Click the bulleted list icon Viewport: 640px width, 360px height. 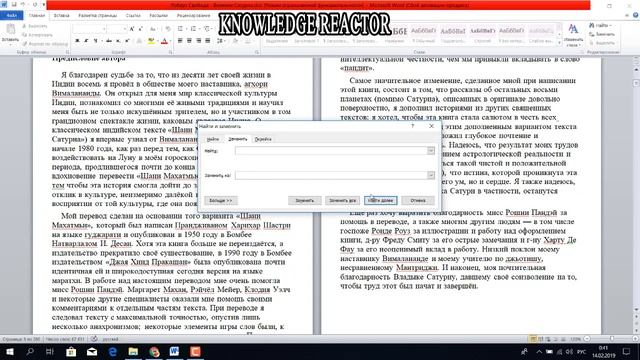(181, 29)
